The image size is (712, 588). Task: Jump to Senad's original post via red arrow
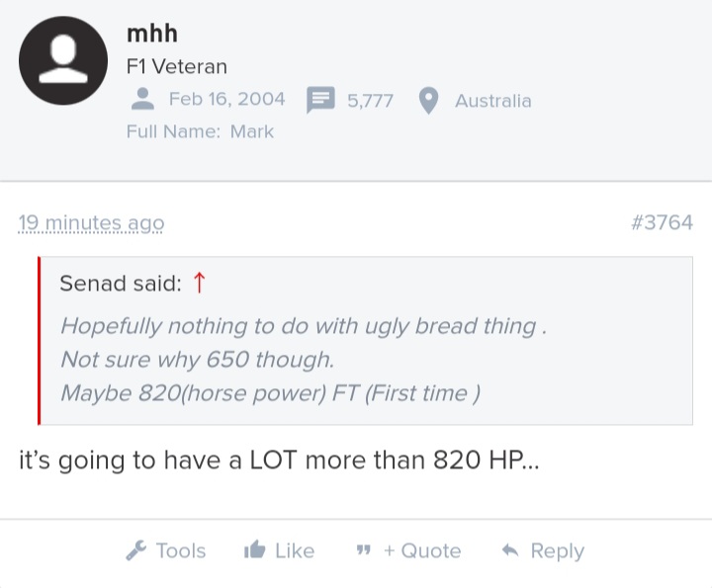coord(200,283)
